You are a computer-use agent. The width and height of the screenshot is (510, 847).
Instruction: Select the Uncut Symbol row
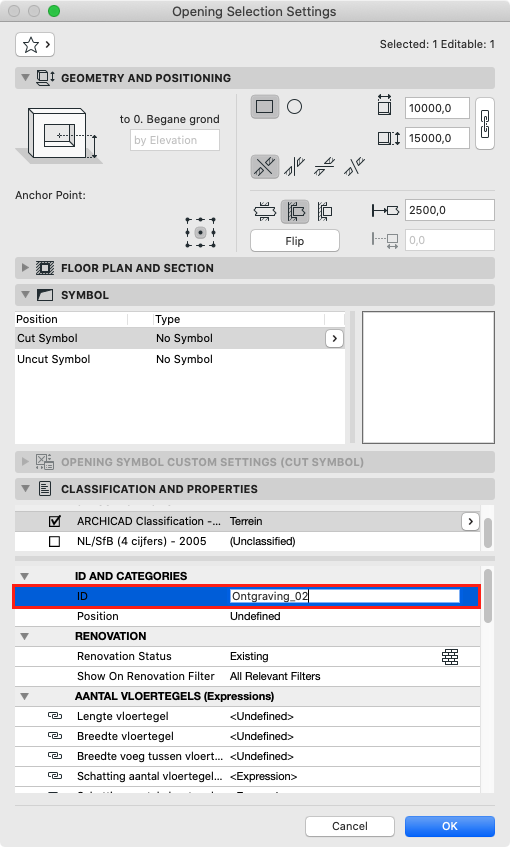(x=180, y=359)
